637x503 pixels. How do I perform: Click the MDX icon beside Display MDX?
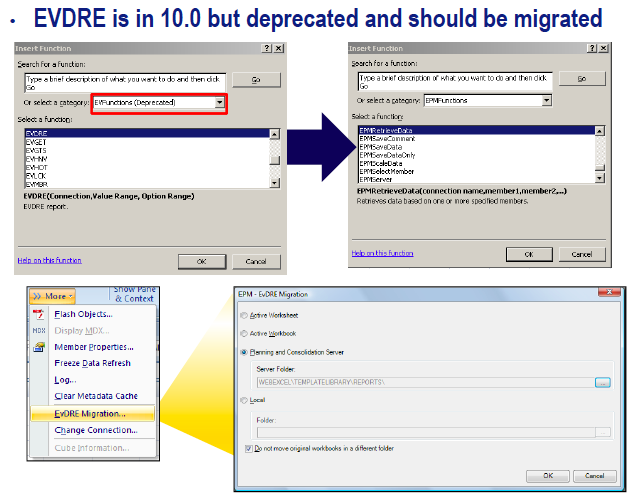39,331
